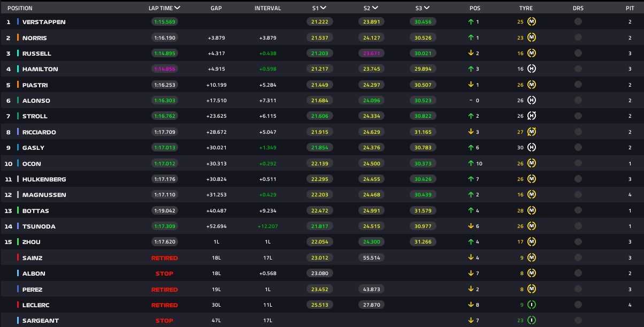
Task: Click Verstappen's DRS indicator
Action: coord(578,22)
